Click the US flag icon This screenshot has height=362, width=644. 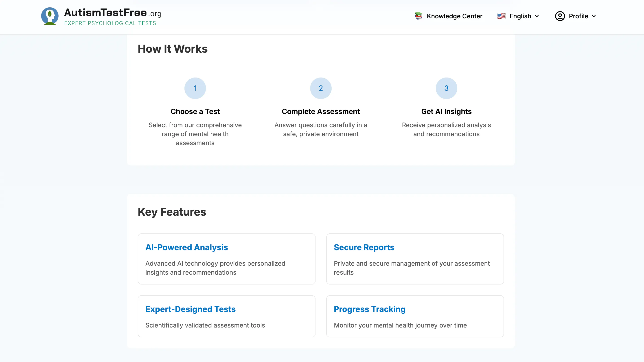pos(501,16)
